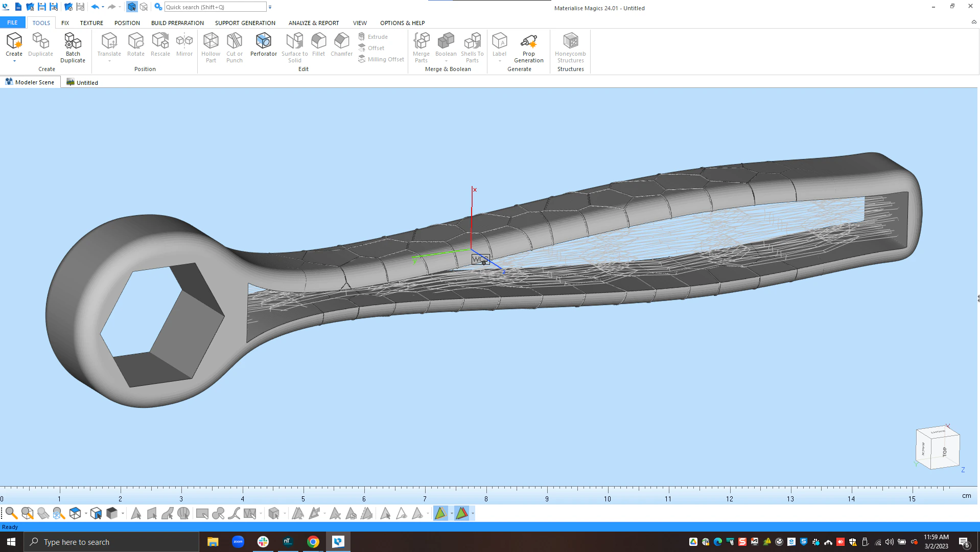The image size is (980, 552).
Task: Open the FIX ribbon tab
Action: (x=65, y=23)
